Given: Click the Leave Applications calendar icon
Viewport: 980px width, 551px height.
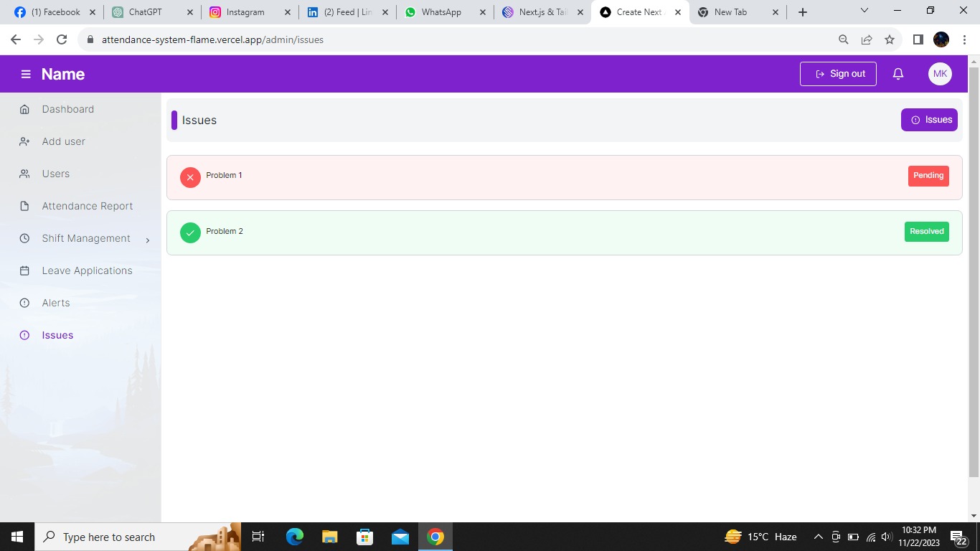Looking at the screenshot, I should point(24,270).
